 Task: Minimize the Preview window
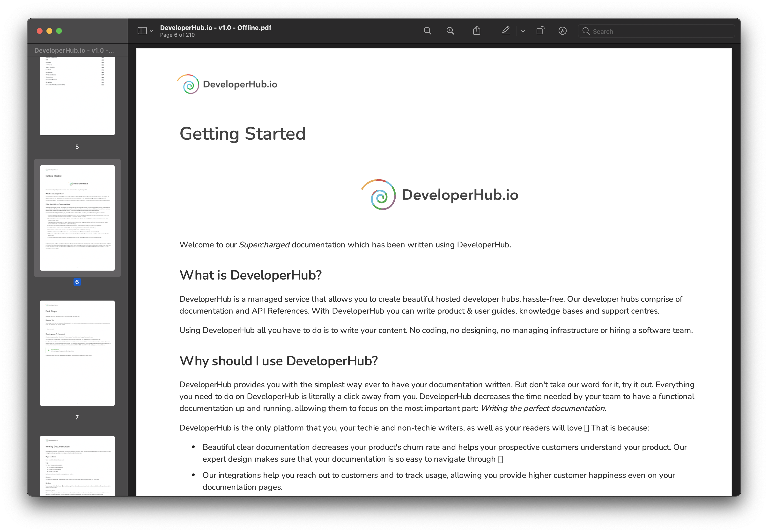coord(49,31)
